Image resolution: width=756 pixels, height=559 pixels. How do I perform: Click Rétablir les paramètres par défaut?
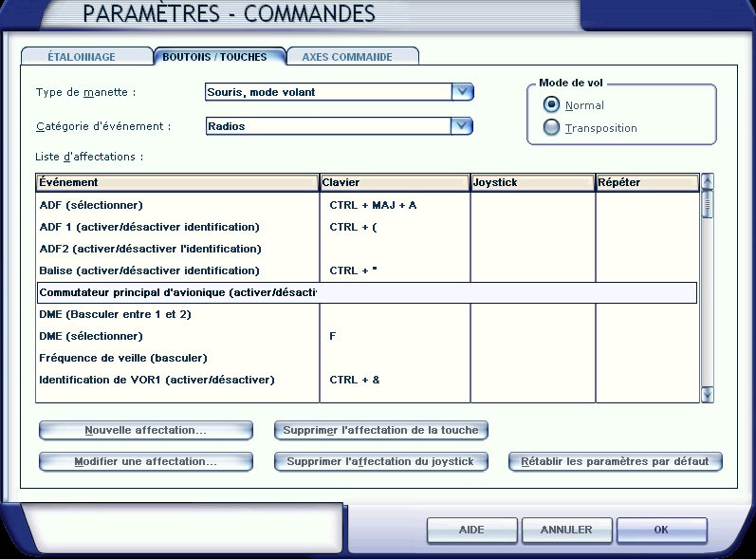616,461
